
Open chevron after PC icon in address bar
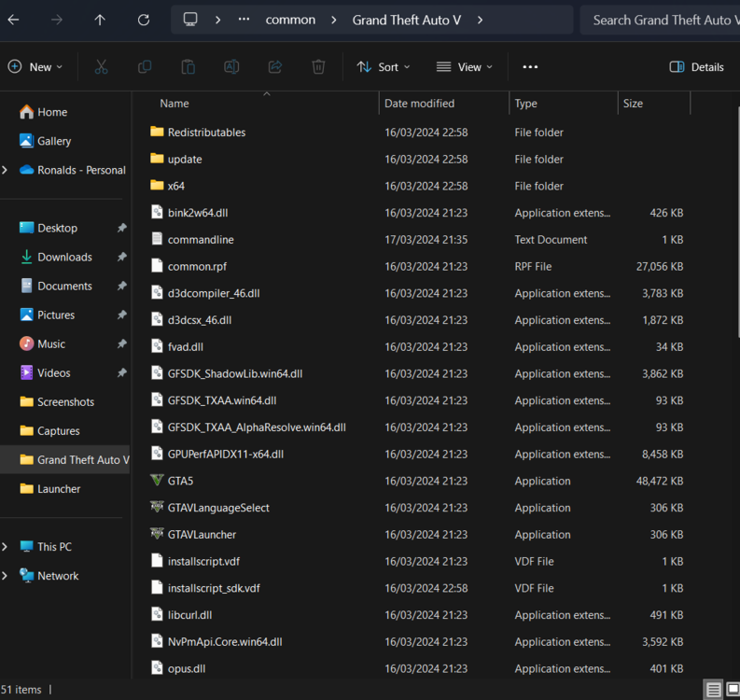(x=217, y=20)
